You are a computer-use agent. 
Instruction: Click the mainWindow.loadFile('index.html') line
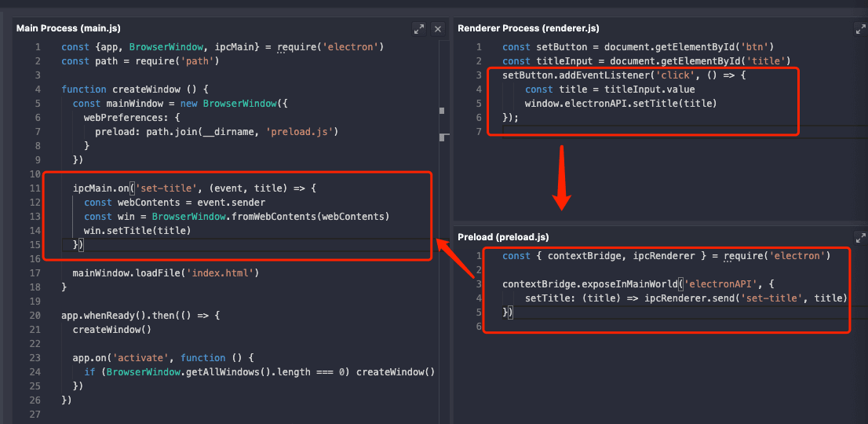point(165,273)
